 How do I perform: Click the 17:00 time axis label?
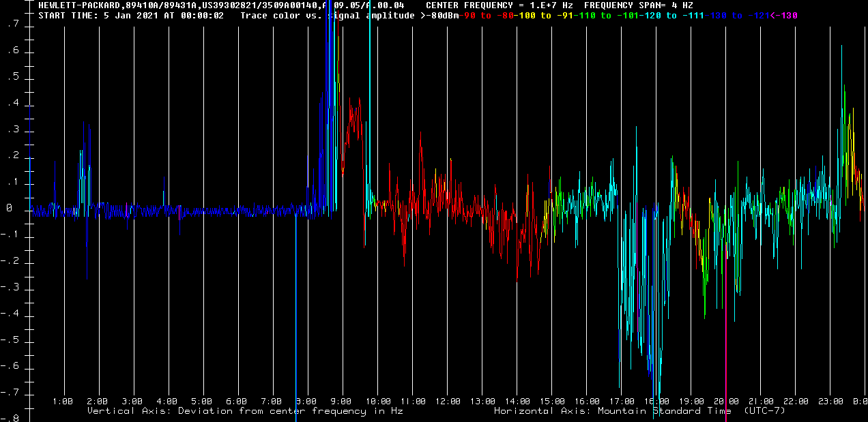[x=622, y=402]
